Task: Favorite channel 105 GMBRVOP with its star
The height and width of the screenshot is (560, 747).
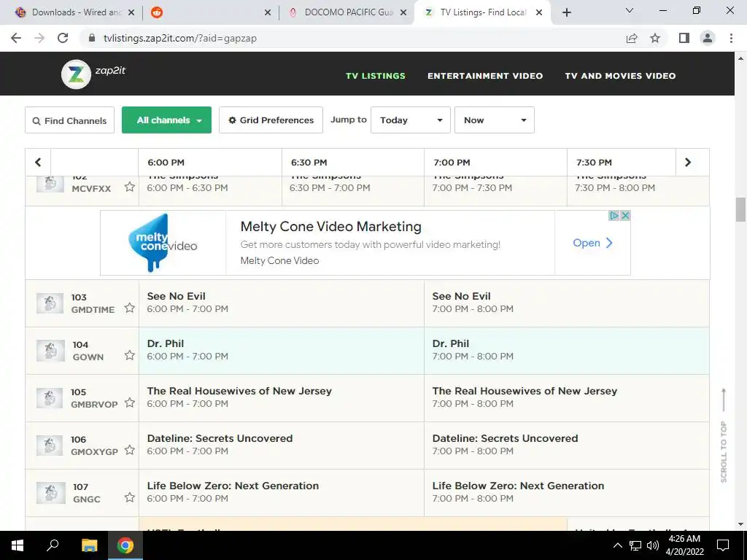Action: (130, 402)
